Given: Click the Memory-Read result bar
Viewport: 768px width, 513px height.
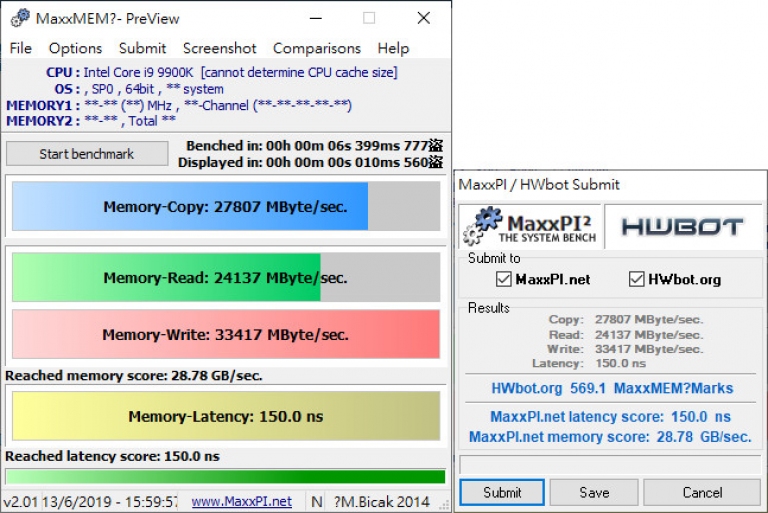Looking at the screenshot, I should [226, 277].
